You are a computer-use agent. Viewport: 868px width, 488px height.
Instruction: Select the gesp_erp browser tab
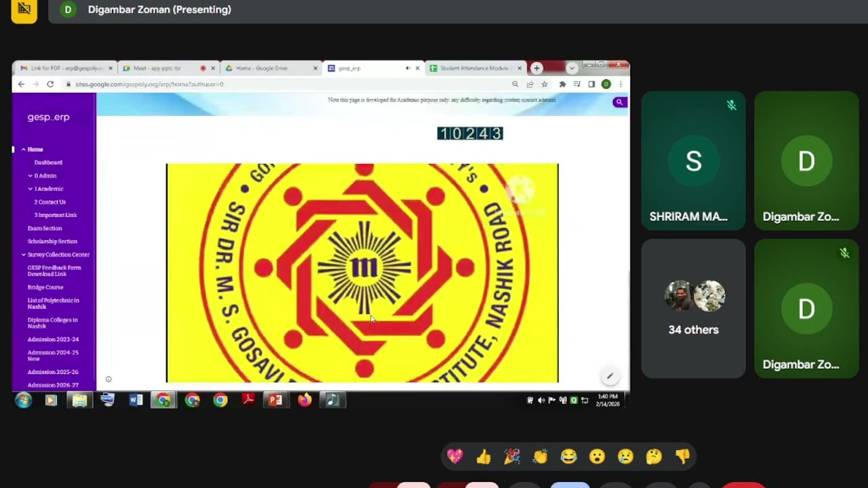(372, 68)
